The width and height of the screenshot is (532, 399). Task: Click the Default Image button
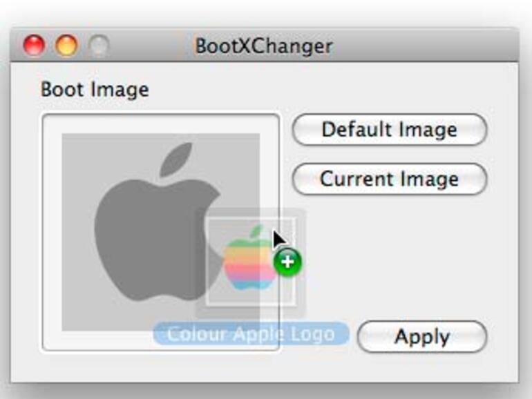click(389, 130)
